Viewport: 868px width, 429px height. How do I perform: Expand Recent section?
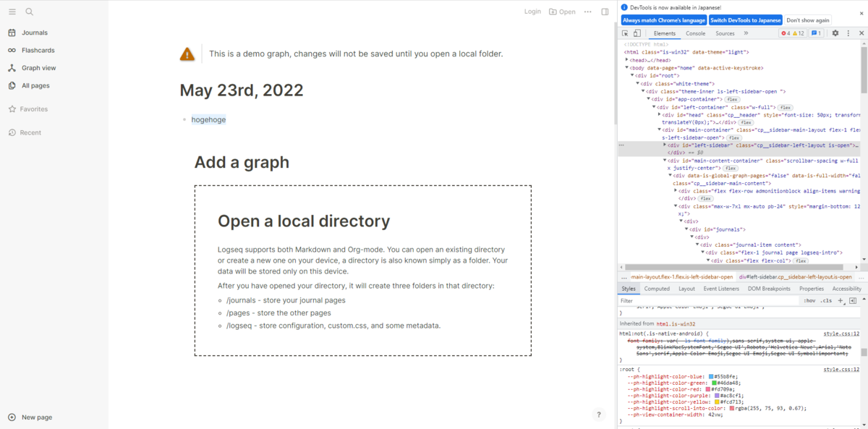[31, 132]
